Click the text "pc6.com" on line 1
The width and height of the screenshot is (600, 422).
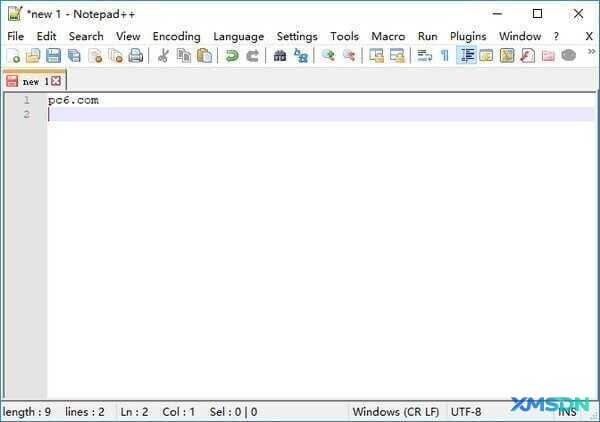[x=73, y=101]
